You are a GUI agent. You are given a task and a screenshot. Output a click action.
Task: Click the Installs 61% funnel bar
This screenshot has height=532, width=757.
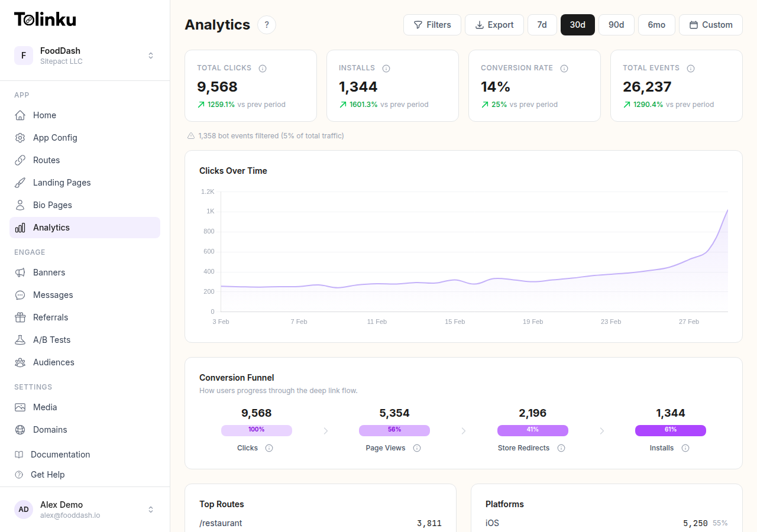click(670, 430)
